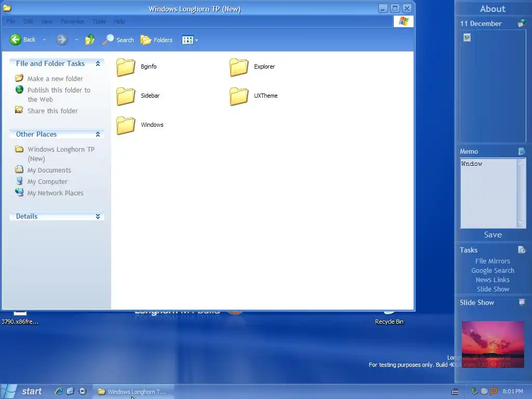Select the Sidebar folder
Image resolution: width=532 pixels, height=399 pixels.
(x=138, y=96)
